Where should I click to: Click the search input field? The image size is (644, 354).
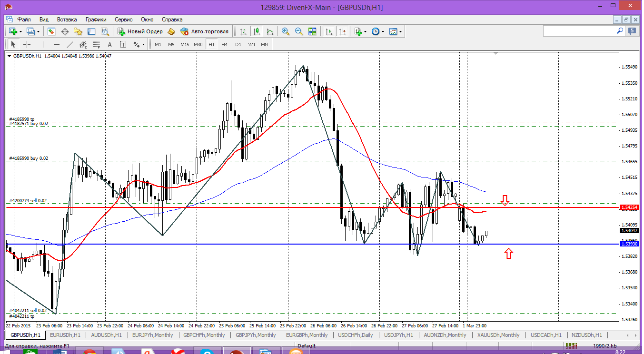[x=580, y=31]
